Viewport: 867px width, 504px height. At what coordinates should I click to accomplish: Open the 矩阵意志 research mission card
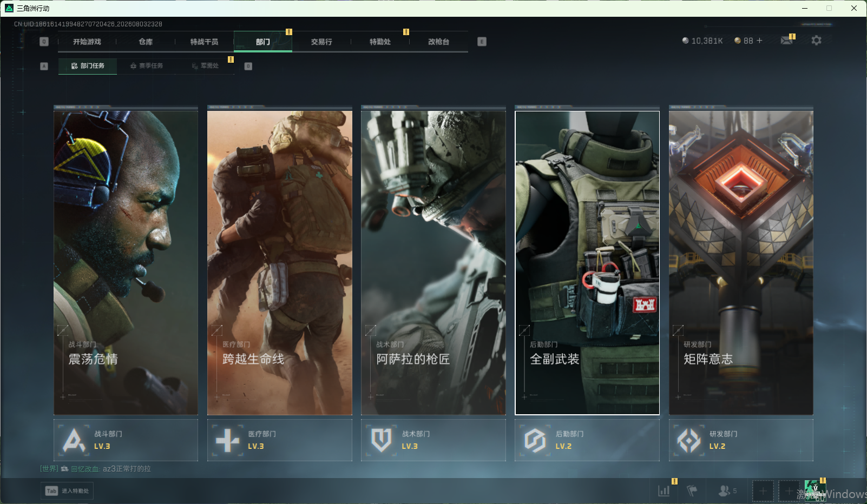pos(741,263)
